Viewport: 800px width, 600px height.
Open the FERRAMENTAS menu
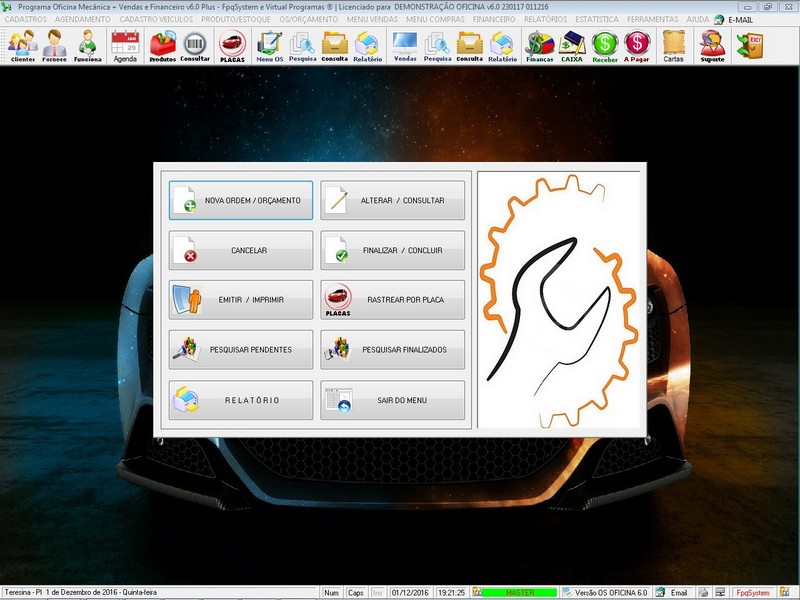(x=653, y=19)
